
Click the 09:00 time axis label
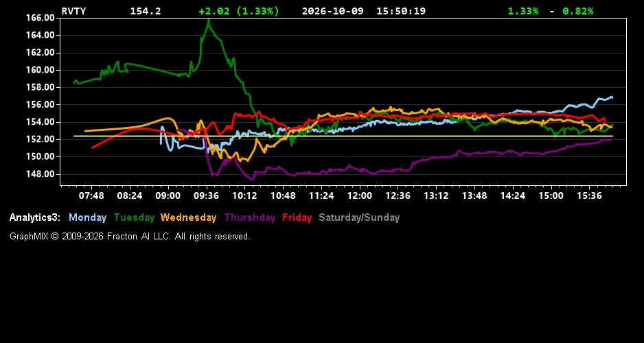[x=168, y=196]
